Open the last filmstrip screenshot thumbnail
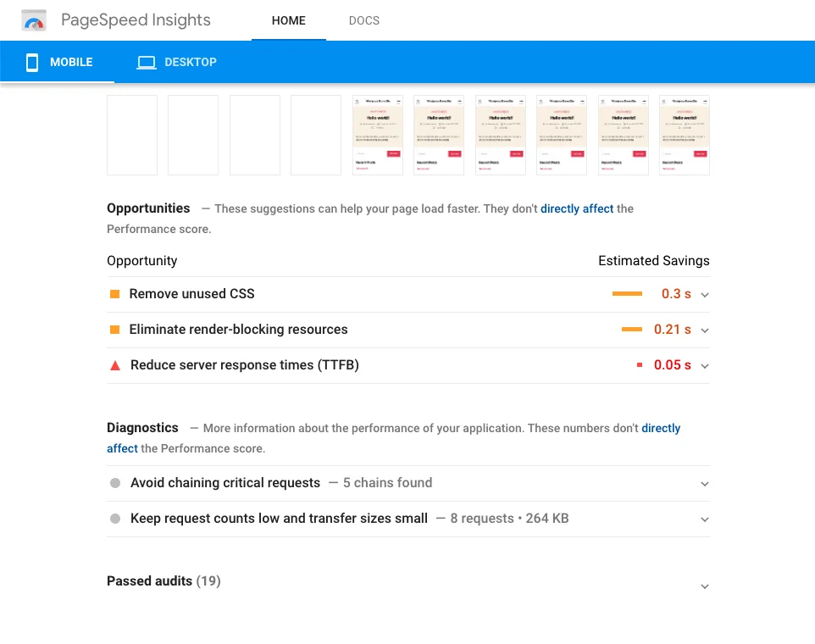Viewport: 815px width, 644px height. coord(685,135)
